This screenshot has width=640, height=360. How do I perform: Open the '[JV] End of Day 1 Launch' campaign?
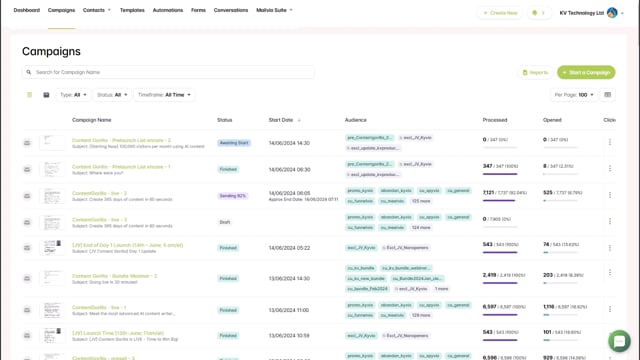point(128,245)
